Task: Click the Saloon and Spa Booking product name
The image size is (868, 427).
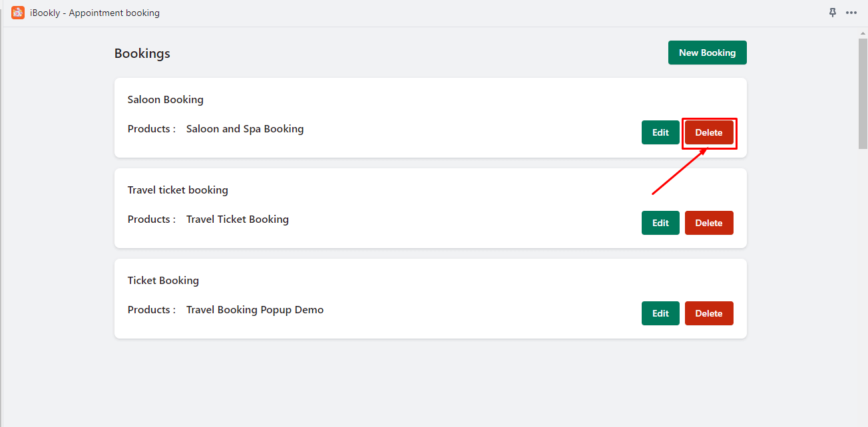Action: tap(245, 129)
